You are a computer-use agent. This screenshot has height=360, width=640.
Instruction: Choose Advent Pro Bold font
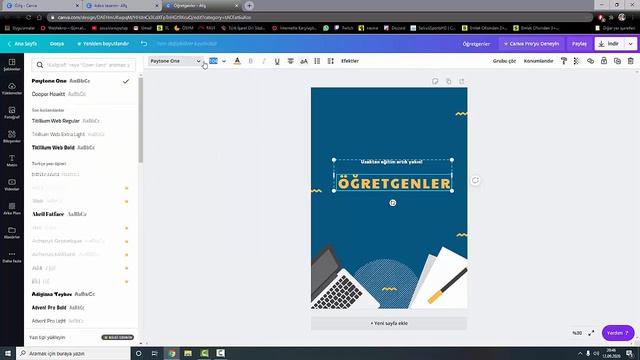coord(81,307)
